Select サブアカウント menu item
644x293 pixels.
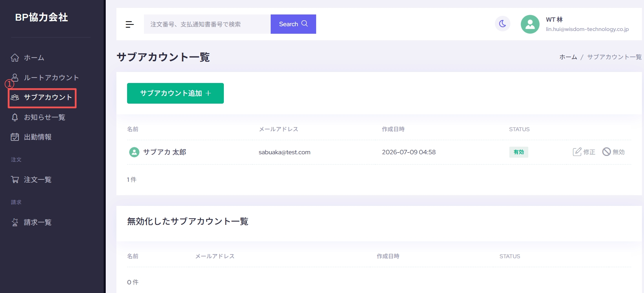click(48, 97)
